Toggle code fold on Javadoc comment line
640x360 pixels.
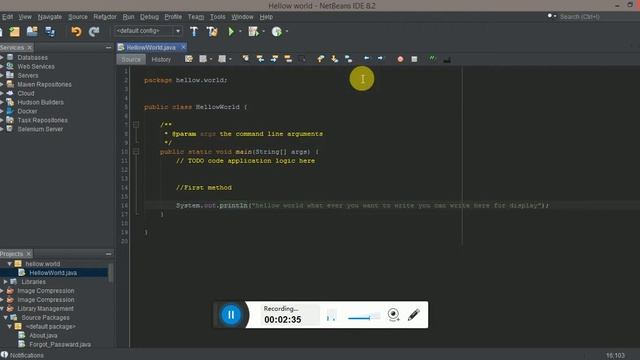click(136, 124)
